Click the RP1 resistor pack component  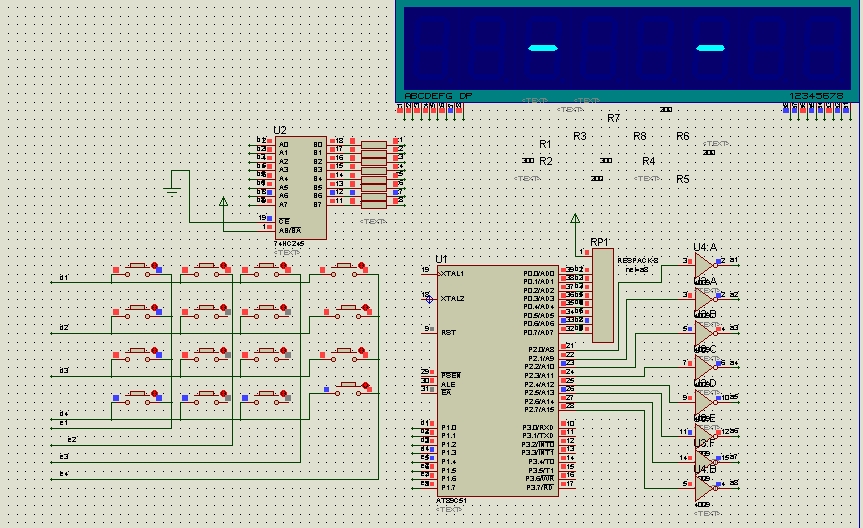pyautogui.click(x=602, y=295)
